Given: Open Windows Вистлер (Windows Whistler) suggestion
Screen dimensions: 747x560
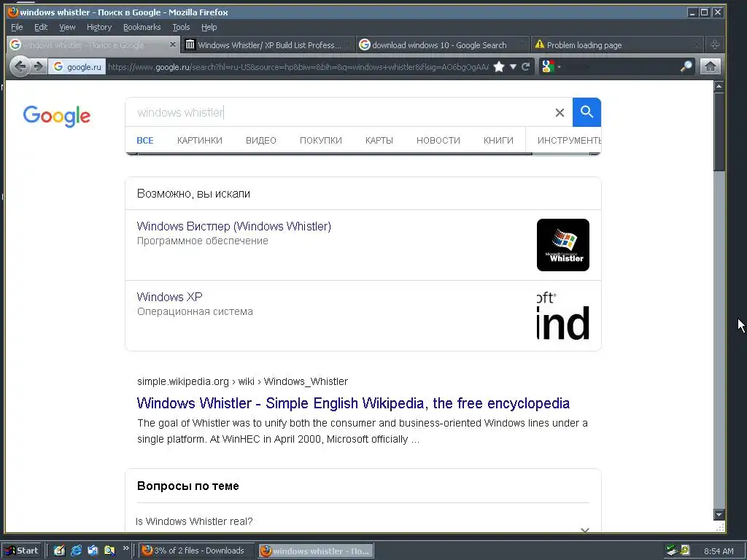Looking at the screenshot, I should [x=234, y=226].
